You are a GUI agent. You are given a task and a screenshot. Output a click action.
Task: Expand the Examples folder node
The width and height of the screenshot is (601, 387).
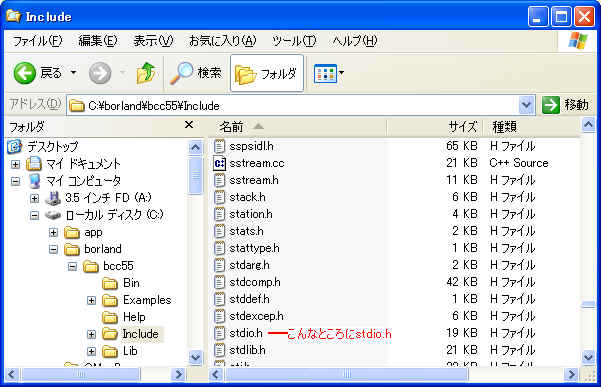coord(91,300)
